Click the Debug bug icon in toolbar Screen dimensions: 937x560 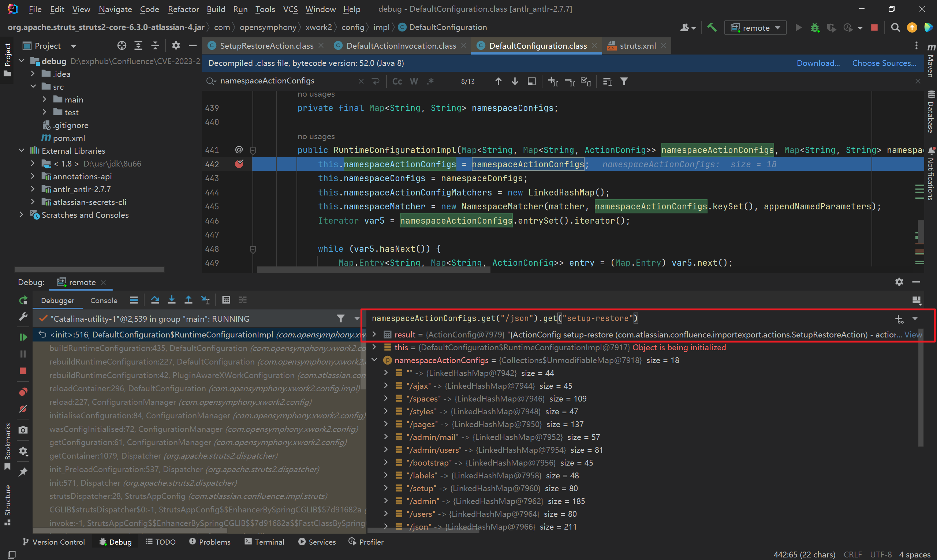pyautogui.click(x=815, y=27)
